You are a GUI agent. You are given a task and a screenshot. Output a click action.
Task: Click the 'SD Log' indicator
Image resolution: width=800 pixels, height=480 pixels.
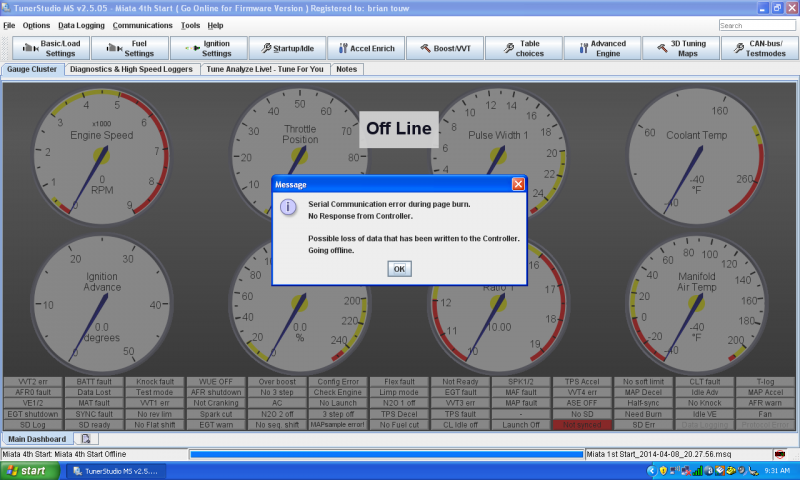coord(33,425)
